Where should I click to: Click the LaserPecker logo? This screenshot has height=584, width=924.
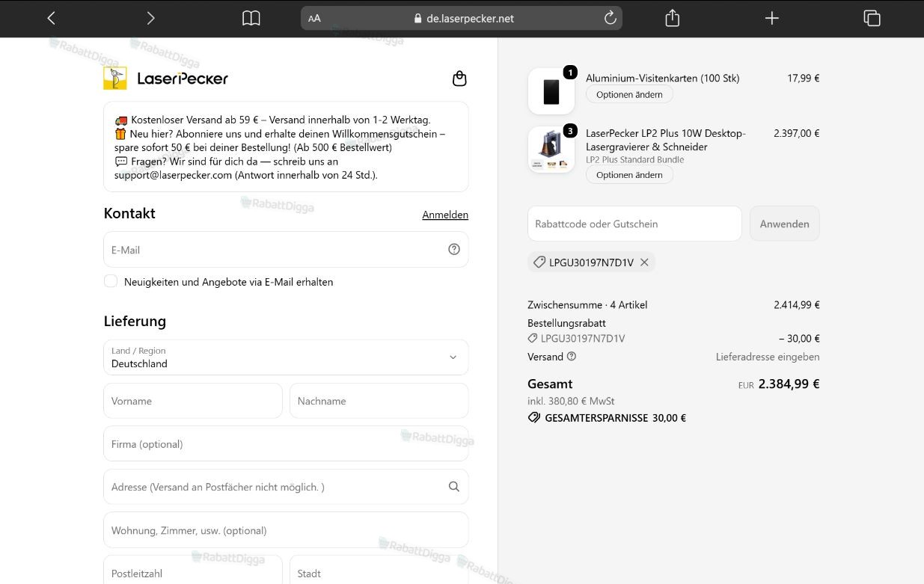(x=165, y=78)
